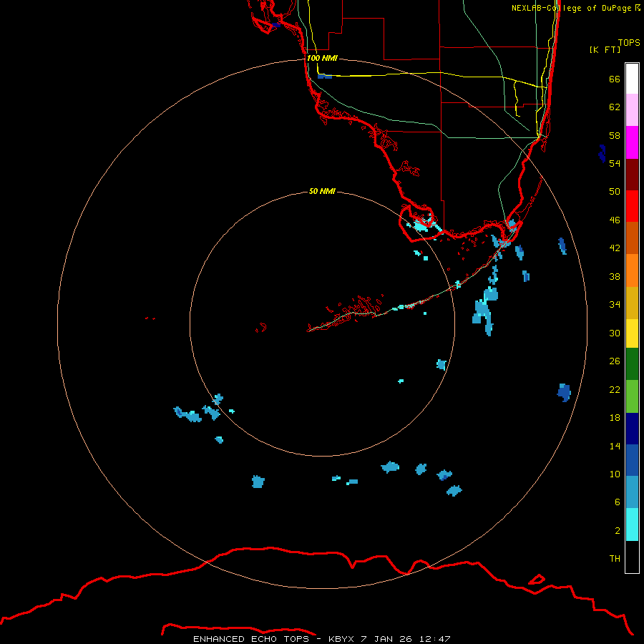Click the '18' legend value
The height and width of the screenshot is (644, 644).
tap(615, 418)
